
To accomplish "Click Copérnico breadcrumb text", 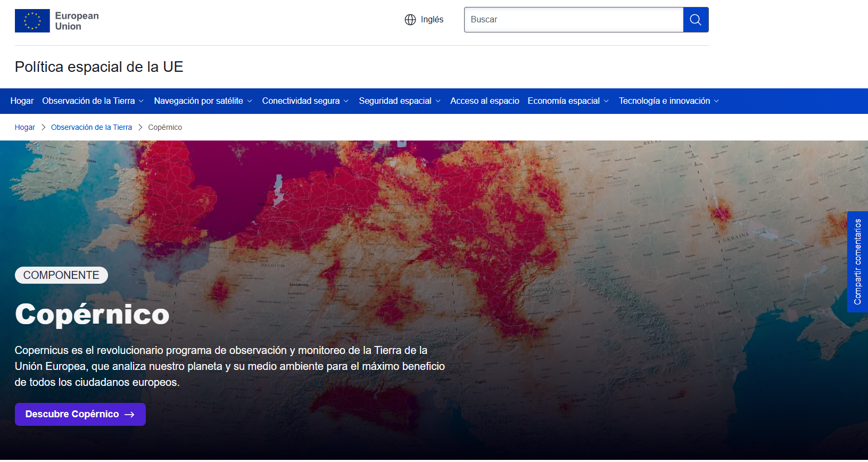I will tap(165, 127).
